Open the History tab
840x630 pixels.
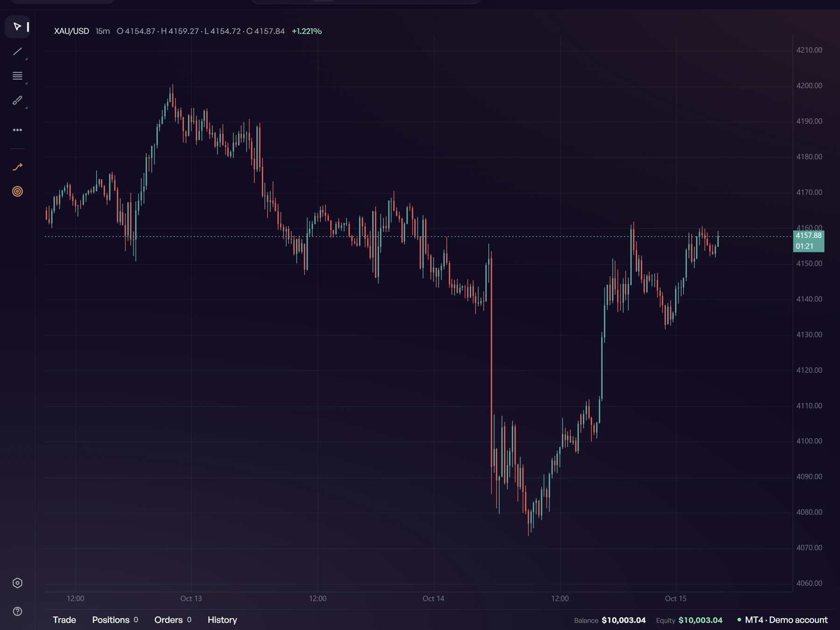pyautogui.click(x=222, y=620)
